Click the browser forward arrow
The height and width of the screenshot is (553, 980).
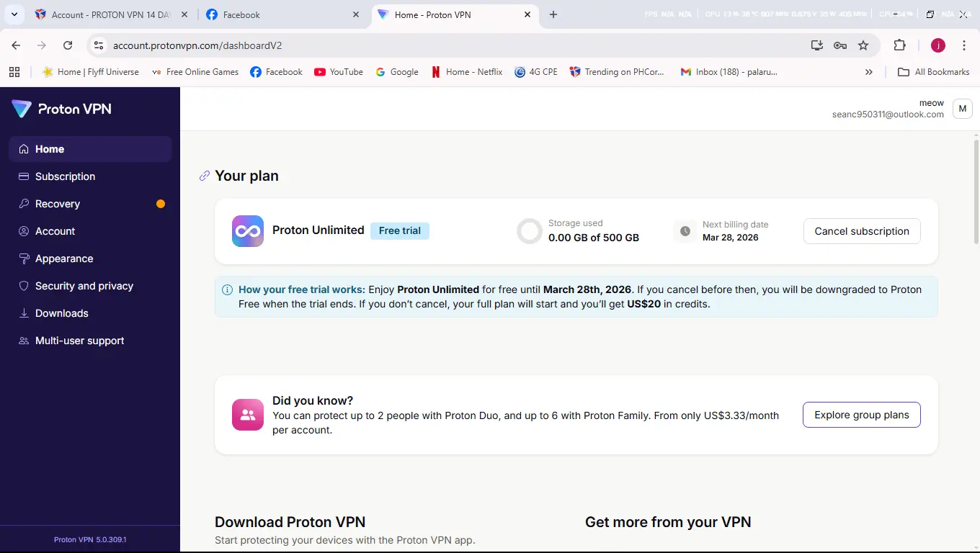[x=42, y=45]
